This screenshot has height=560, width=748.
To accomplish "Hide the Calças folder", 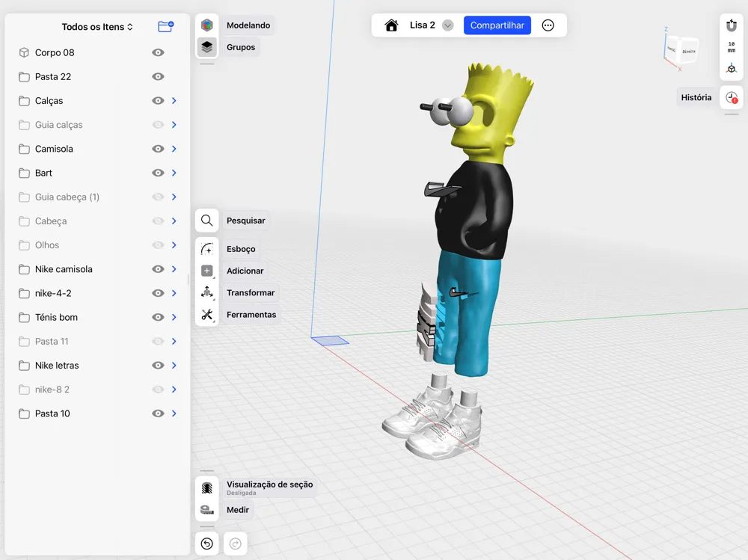I will [x=158, y=101].
